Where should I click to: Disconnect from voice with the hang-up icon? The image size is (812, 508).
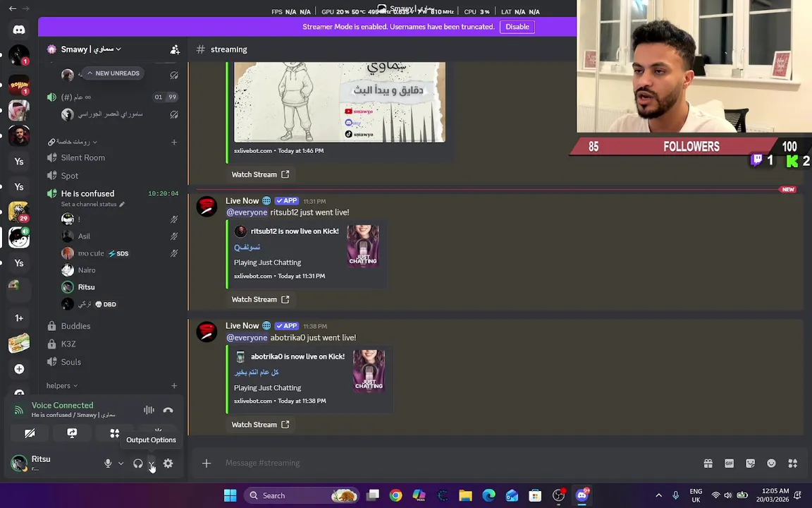[168, 410]
